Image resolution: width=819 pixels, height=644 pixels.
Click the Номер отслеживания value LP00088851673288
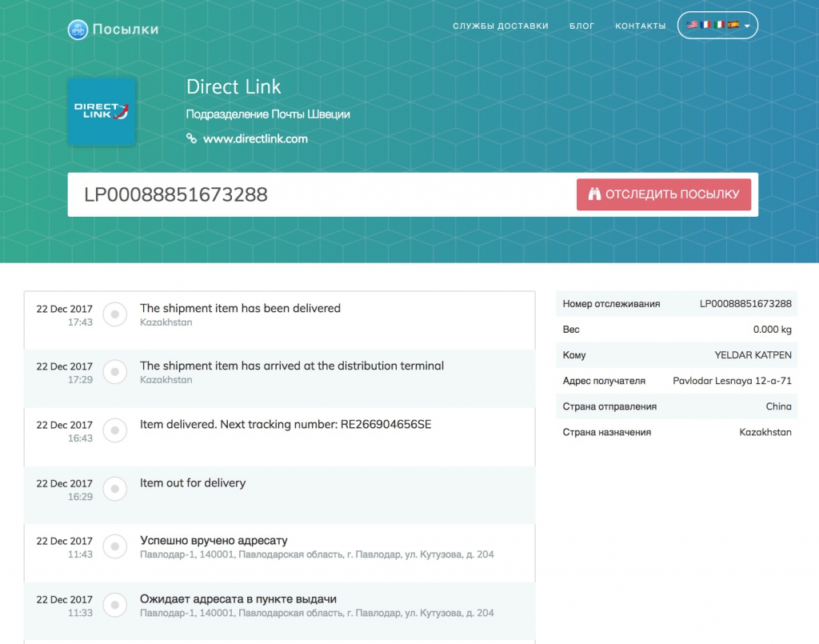click(745, 303)
